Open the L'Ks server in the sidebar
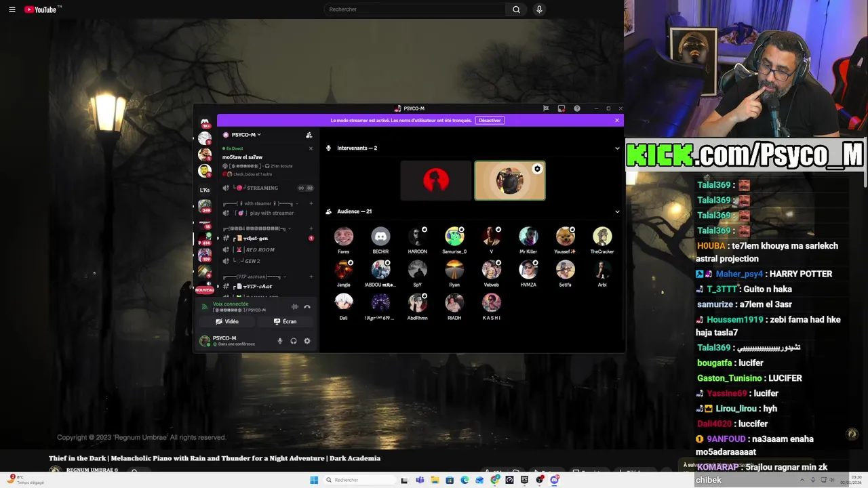 pos(205,190)
